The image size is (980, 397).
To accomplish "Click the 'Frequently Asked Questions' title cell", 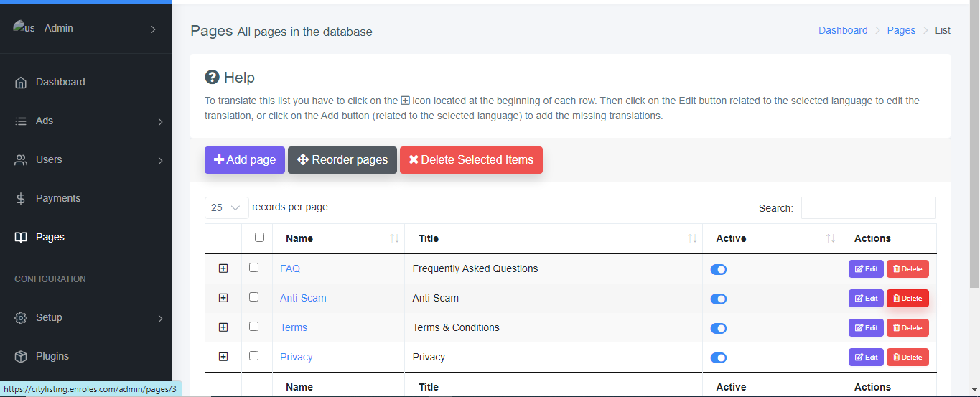I will click(475, 269).
